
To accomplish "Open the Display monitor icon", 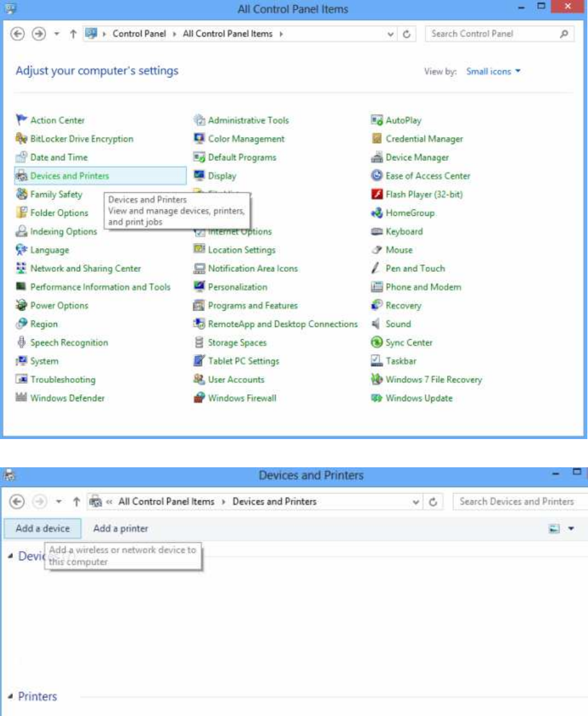I will (199, 176).
